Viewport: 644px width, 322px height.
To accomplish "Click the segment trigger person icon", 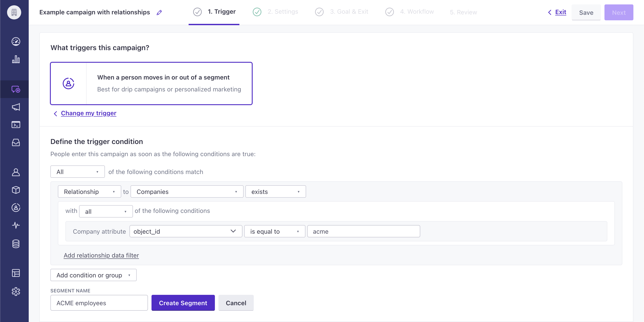I will 68,83.
